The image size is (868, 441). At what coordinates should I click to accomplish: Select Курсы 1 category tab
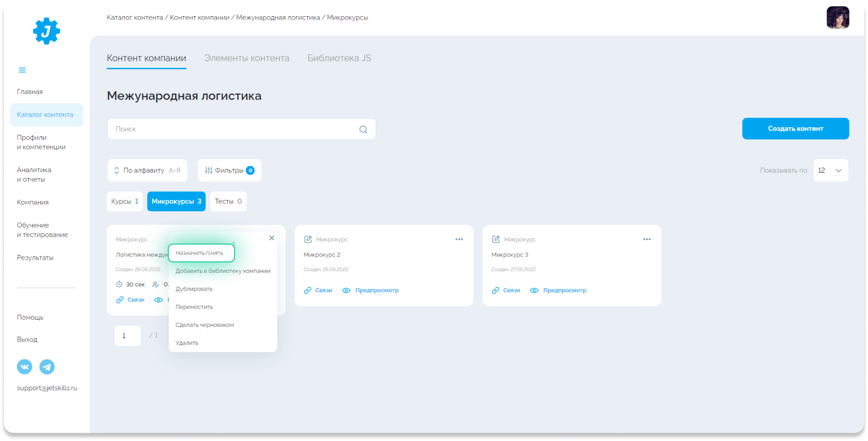(x=125, y=201)
